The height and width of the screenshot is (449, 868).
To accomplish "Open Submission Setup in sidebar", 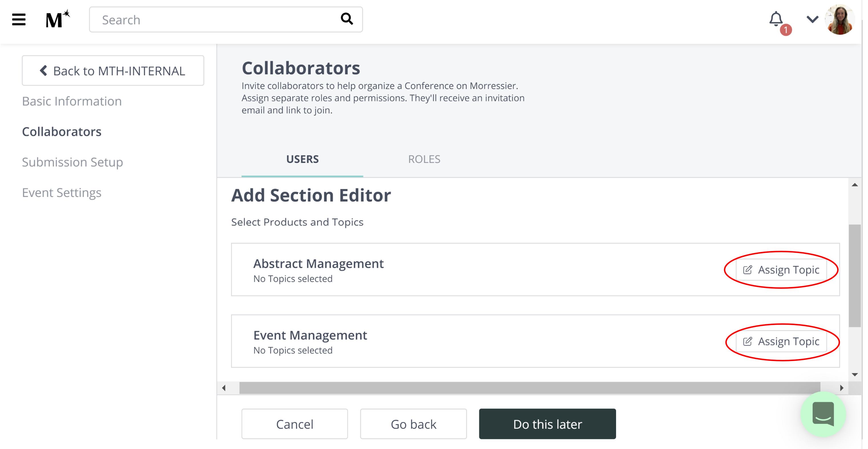I will coord(72,162).
